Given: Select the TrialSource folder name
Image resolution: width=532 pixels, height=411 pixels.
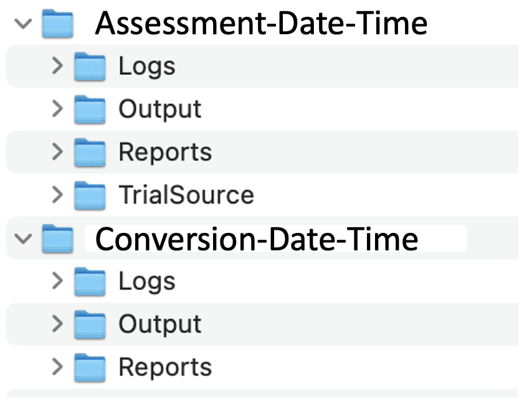Looking at the screenshot, I should [186, 195].
